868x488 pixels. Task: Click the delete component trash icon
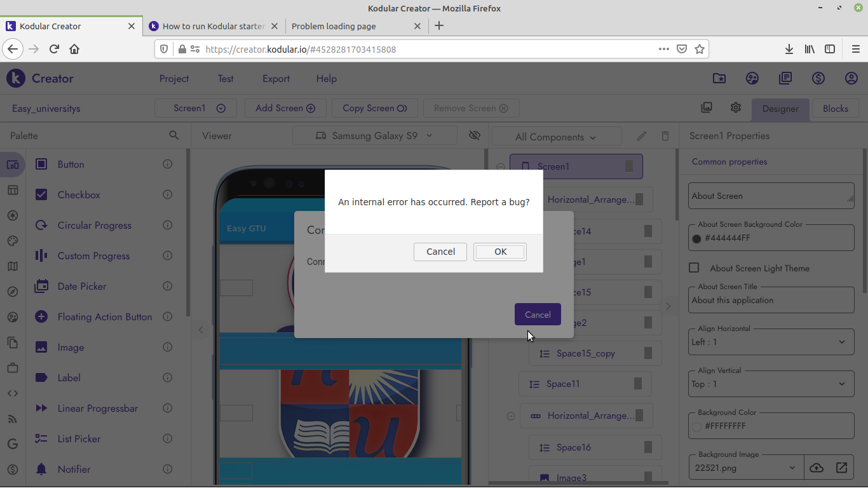tap(665, 136)
